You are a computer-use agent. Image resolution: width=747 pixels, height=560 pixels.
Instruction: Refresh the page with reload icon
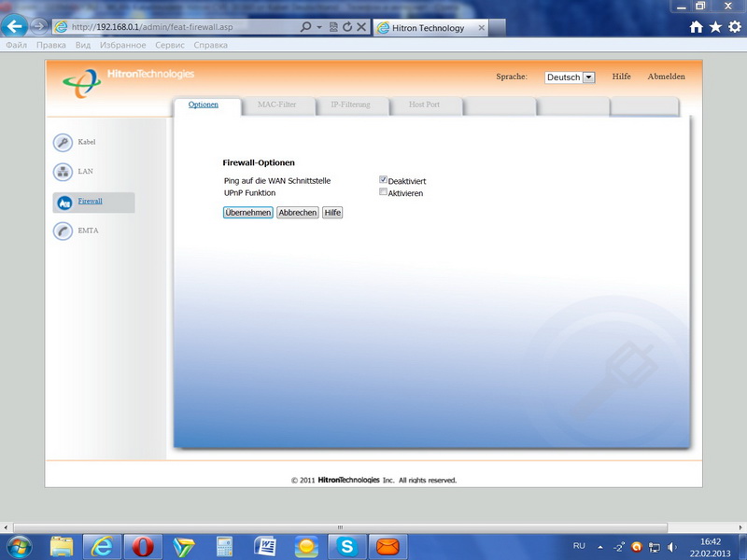pos(347,28)
